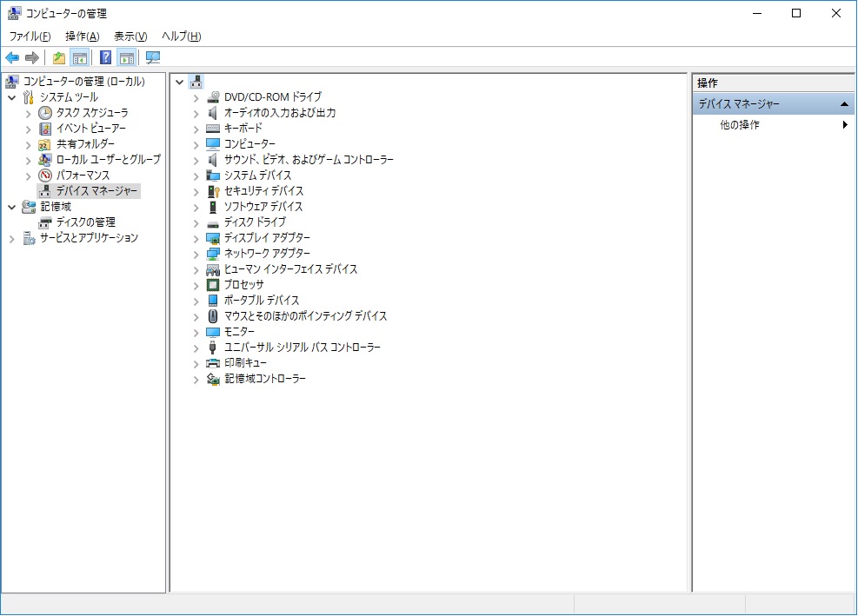The width and height of the screenshot is (858, 616).
Task: Click the キーボード device icon
Action: 213,129
